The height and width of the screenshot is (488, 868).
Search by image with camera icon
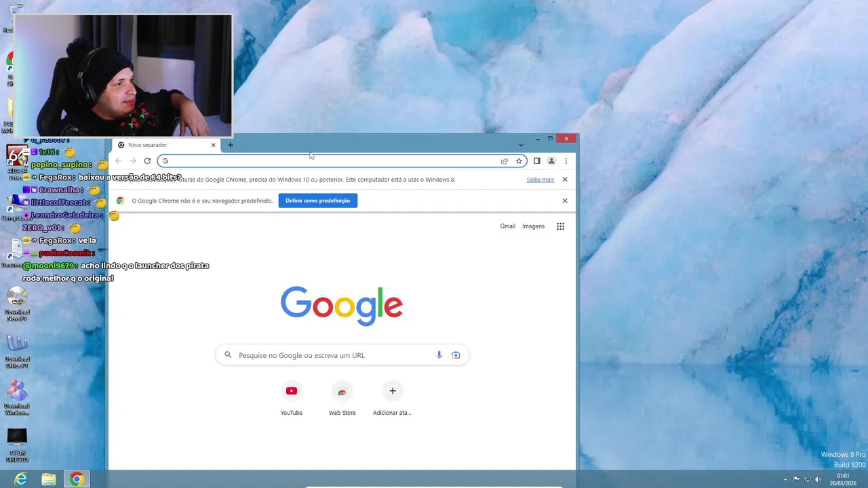tap(456, 355)
